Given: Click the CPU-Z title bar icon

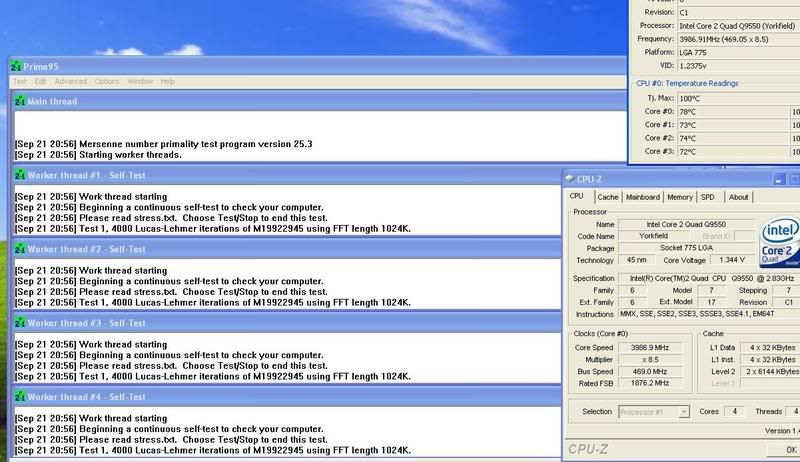Looking at the screenshot, I should coord(570,178).
